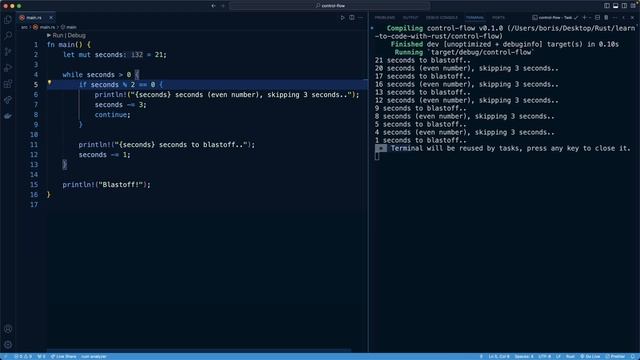This screenshot has height=360, width=640.
Task: Click the control-flow command center search box
Action: [330, 6]
